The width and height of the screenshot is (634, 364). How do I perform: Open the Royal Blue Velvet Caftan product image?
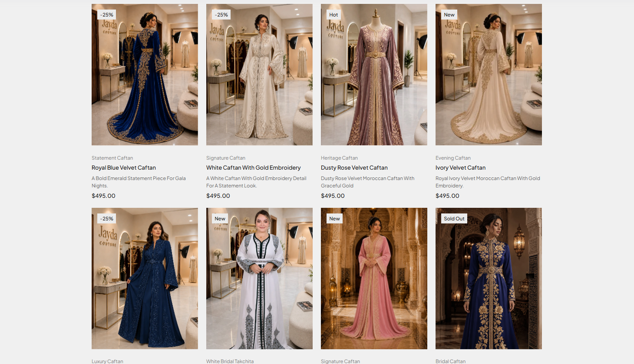(145, 75)
